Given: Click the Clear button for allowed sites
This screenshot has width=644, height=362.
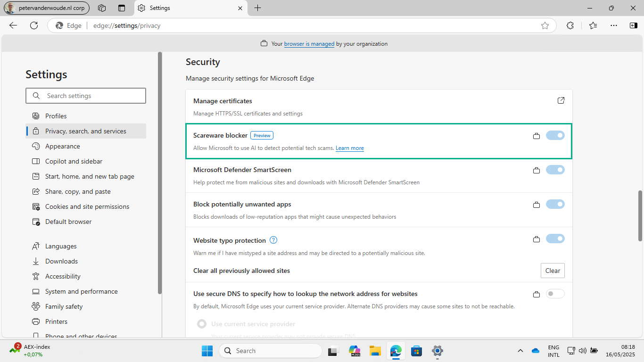Looking at the screenshot, I should pyautogui.click(x=552, y=271).
